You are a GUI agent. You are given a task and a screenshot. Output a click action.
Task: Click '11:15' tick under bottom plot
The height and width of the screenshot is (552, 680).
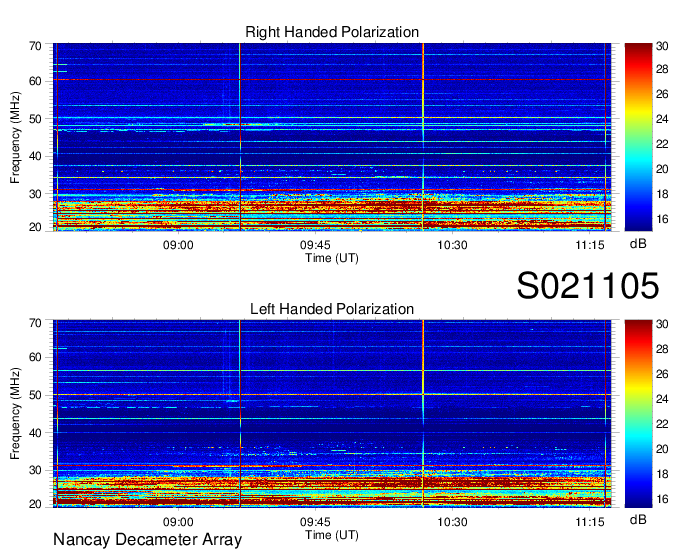coord(590,522)
